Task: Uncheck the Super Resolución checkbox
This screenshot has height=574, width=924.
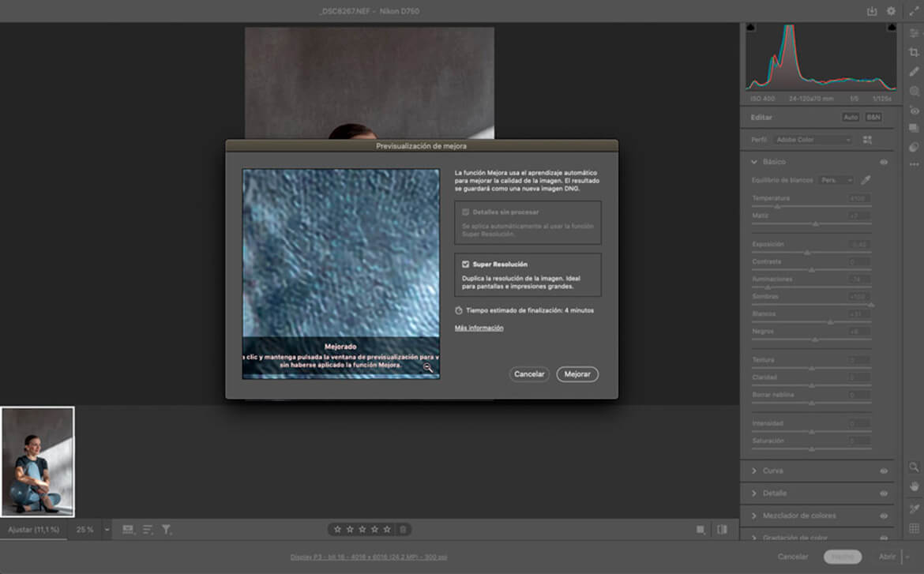Action: pos(466,264)
